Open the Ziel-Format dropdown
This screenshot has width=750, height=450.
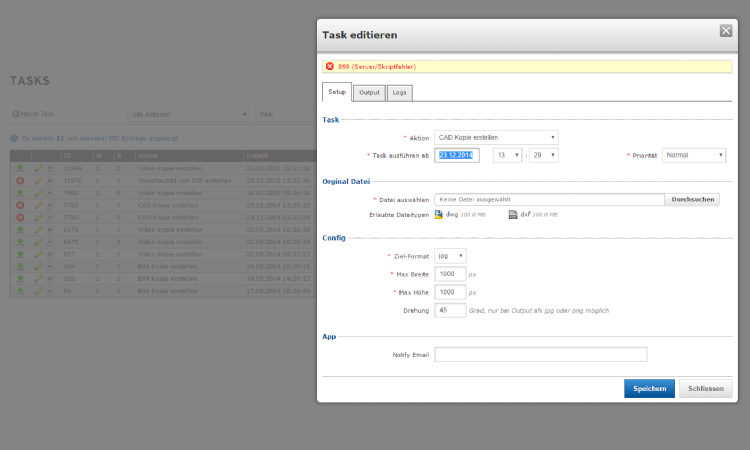click(x=450, y=256)
